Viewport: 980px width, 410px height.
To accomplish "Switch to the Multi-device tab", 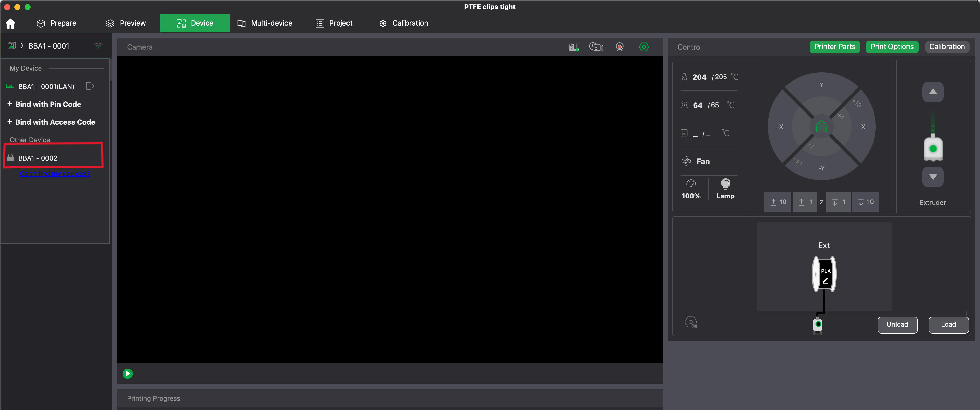I will pos(265,23).
